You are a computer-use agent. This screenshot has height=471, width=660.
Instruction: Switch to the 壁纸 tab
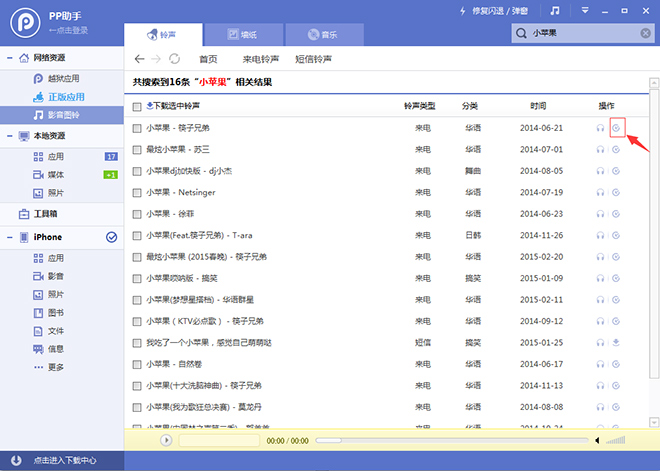(238, 33)
